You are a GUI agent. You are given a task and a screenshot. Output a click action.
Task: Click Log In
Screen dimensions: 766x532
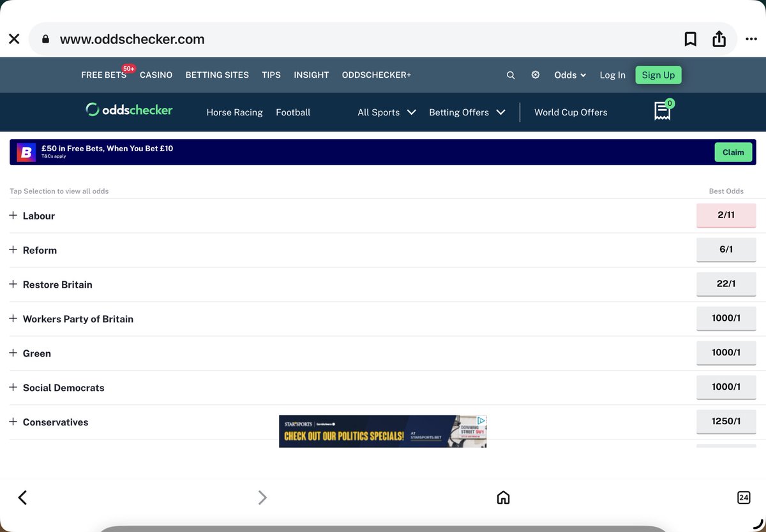613,75
